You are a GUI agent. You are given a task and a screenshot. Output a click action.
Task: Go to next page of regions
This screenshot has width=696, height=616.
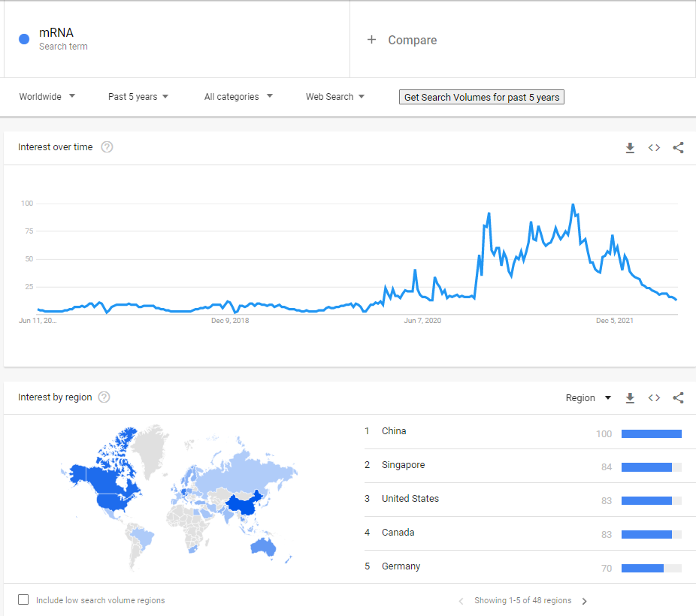(x=584, y=601)
